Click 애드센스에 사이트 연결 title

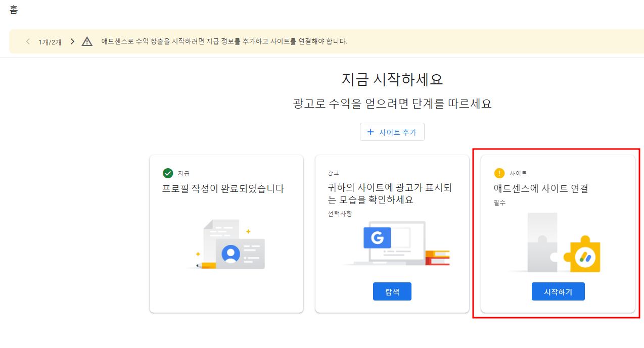pos(541,189)
